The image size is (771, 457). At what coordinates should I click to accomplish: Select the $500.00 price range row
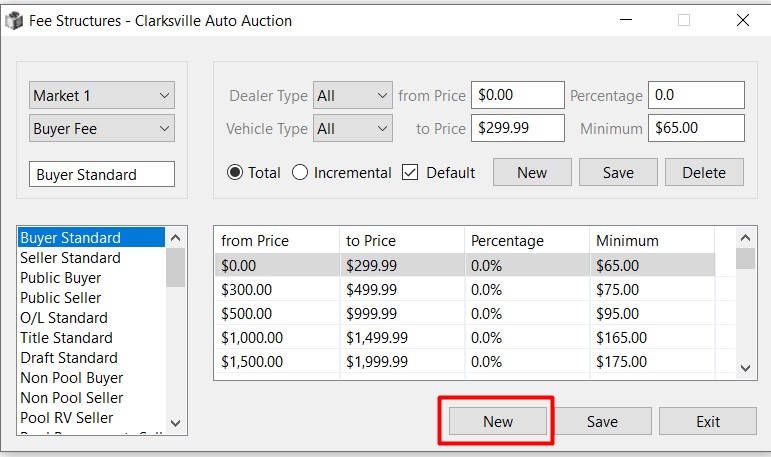pos(464,314)
